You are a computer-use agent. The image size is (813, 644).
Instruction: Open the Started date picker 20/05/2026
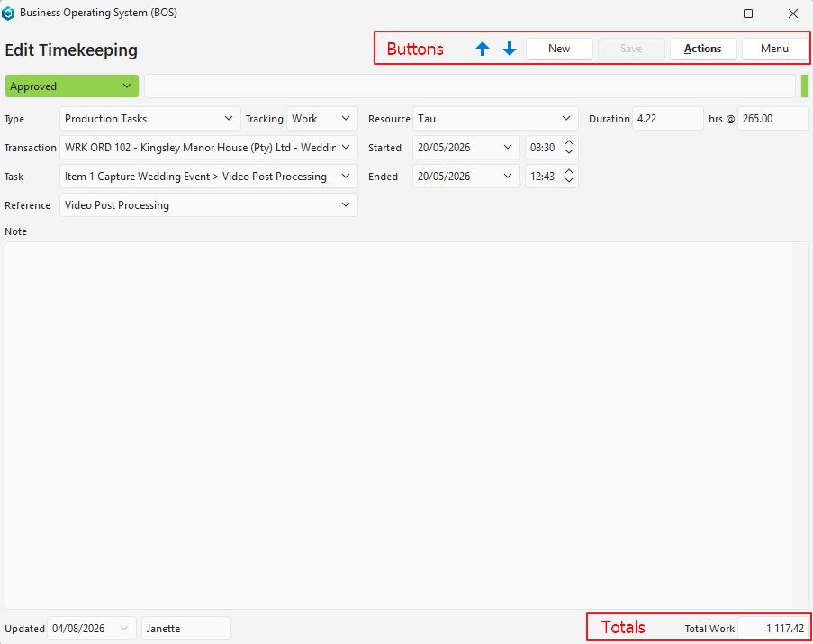click(466, 148)
